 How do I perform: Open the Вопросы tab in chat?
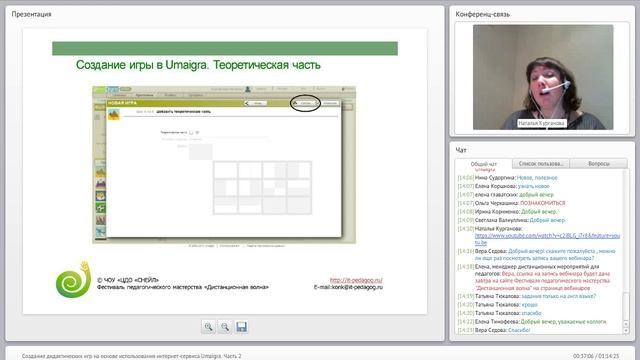point(599,164)
